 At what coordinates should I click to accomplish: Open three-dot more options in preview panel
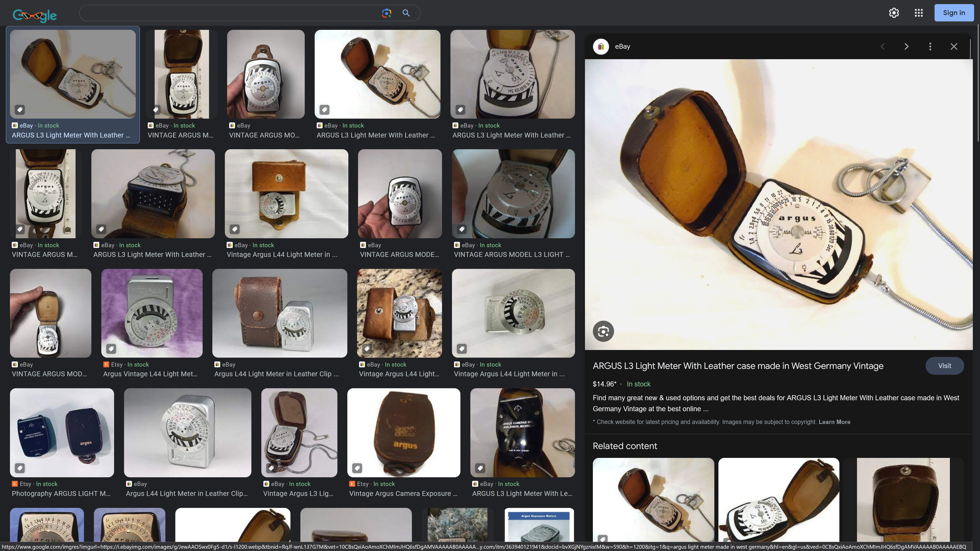[x=930, y=46]
